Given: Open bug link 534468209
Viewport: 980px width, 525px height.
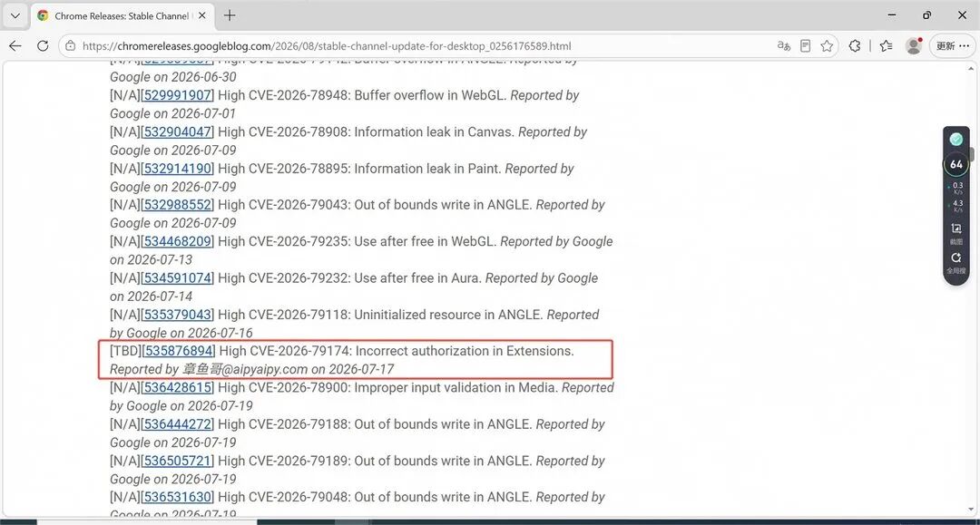Looking at the screenshot, I should click(178, 241).
